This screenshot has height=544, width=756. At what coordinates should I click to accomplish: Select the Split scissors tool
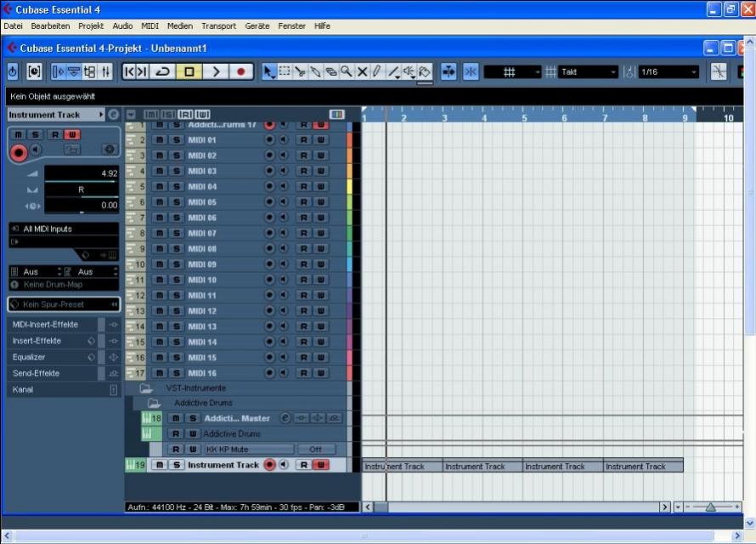tap(300, 72)
